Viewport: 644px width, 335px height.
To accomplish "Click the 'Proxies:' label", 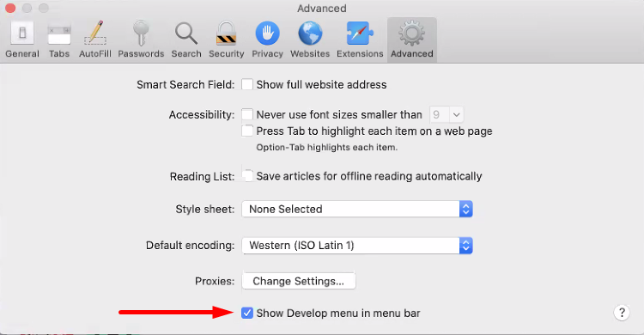I will (x=215, y=281).
